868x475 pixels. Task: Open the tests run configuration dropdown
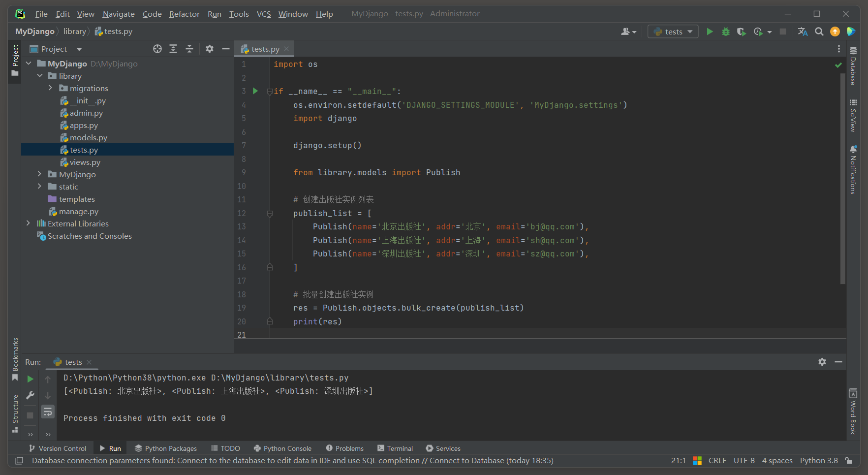tap(673, 32)
